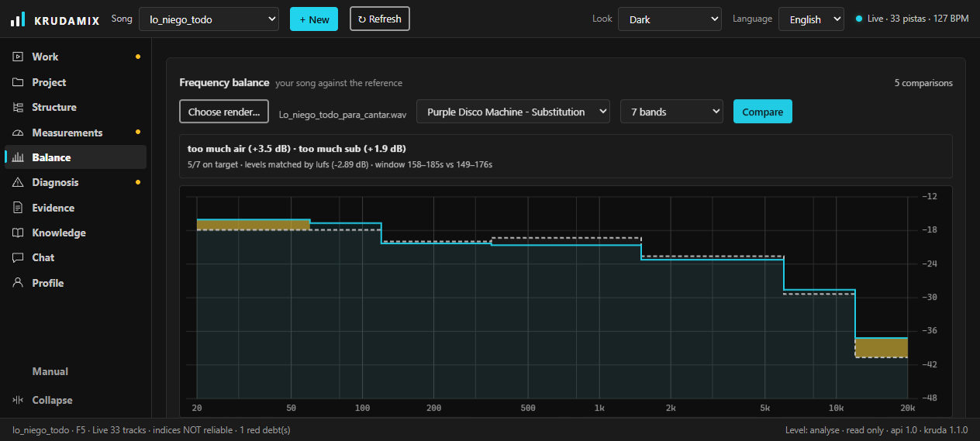Click the yellow dot next to Diagnosis
The width and height of the screenshot is (980, 441).
[138, 182]
